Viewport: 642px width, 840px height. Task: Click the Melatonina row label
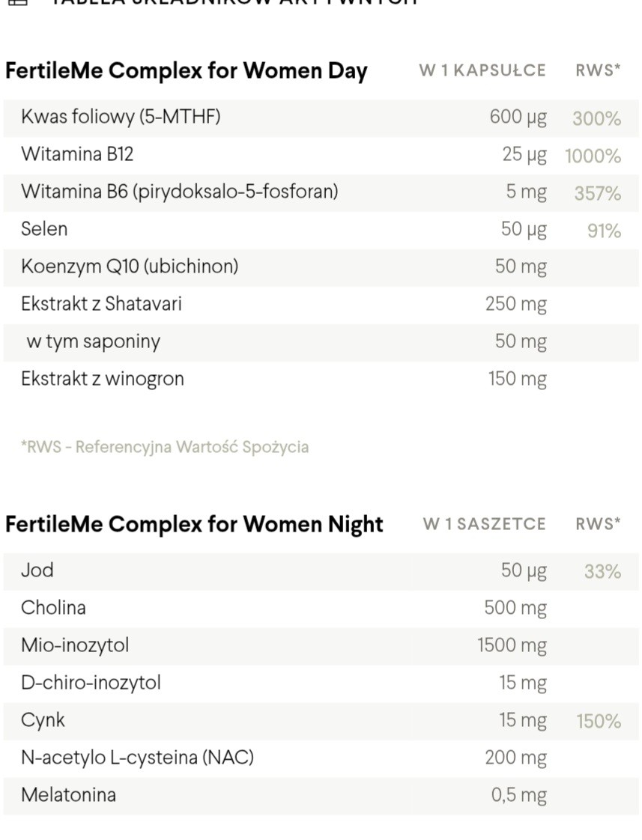coord(68,795)
